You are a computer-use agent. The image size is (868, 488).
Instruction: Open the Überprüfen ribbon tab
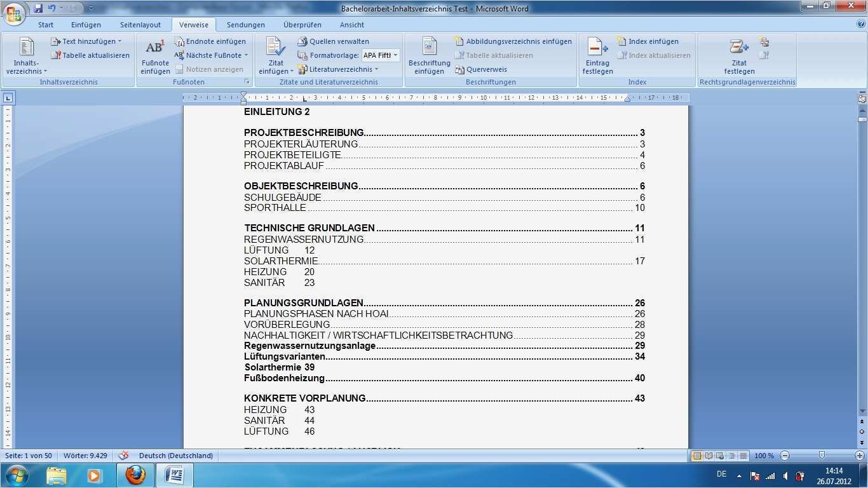click(x=302, y=24)
